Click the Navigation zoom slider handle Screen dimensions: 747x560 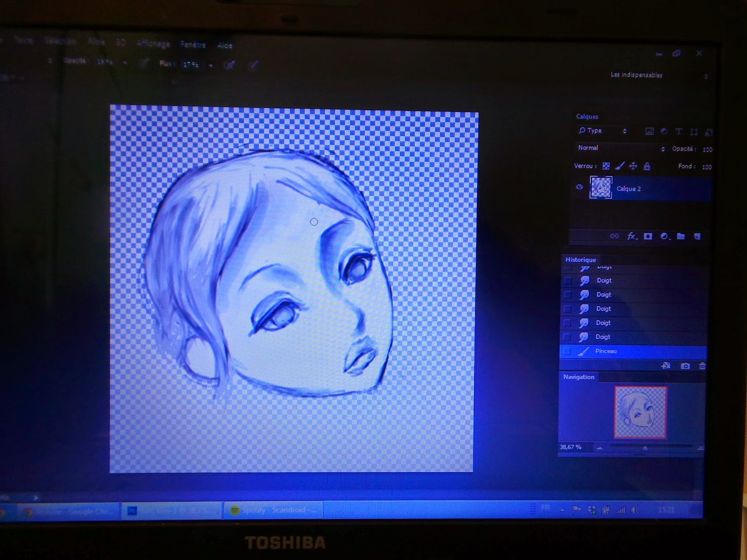(645, 448)
